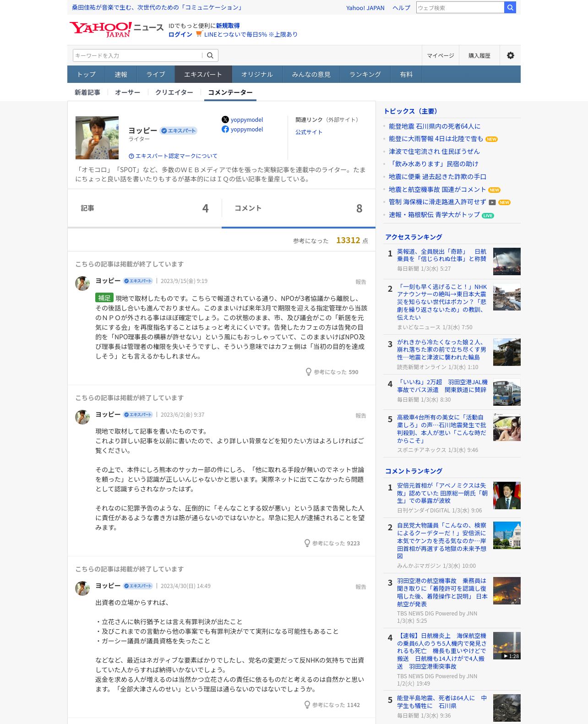Click 報告 on the 2023/4/30 comment

(361, 587)
